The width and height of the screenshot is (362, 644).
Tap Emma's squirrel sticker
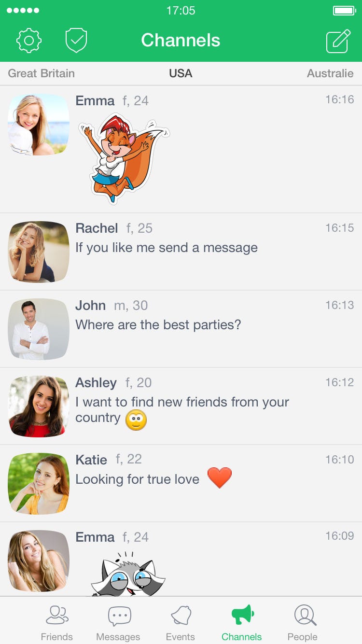pos(124,158)
